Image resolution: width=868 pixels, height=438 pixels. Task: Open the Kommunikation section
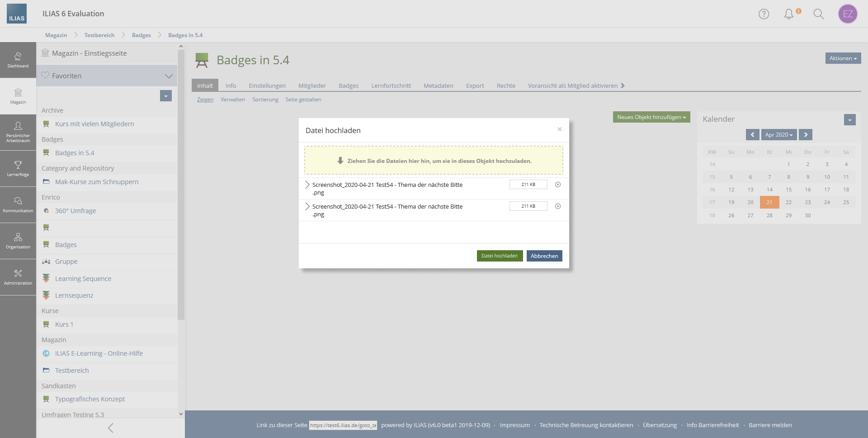pyautogui.click(x=18, y=205)
